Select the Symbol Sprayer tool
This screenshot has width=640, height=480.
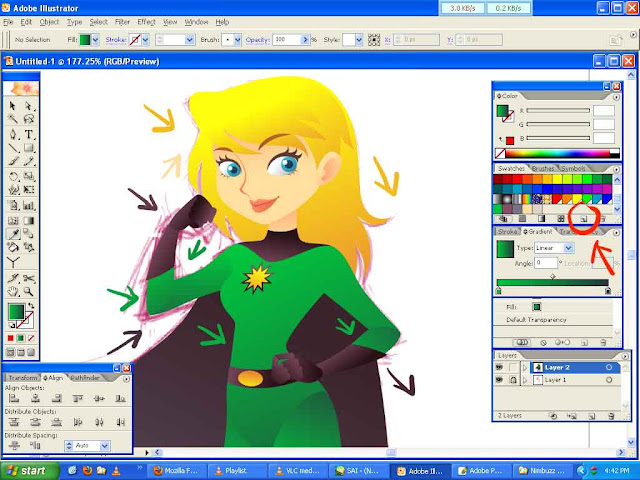(13, 205)
